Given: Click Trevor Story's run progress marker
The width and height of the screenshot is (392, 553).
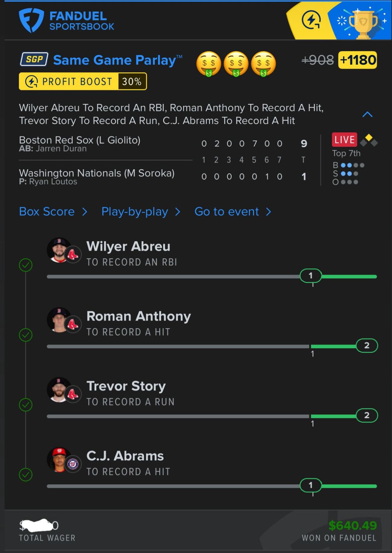Looking at the screenshot, I should [x=367, y=415].
